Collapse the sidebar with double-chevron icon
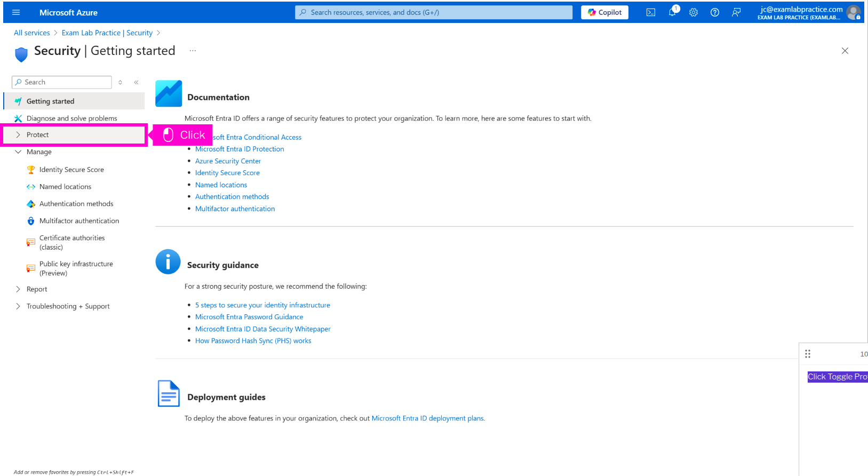 coord(136,82)
